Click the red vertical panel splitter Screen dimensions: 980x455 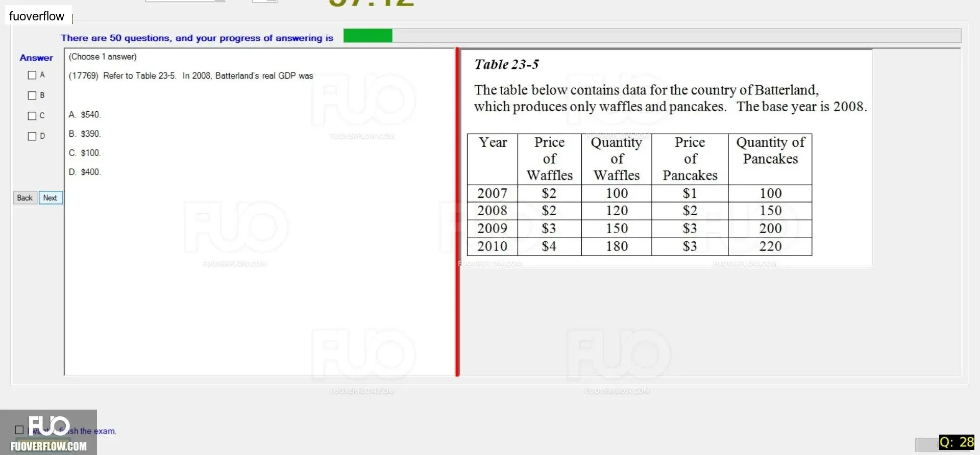click(x=457, y=212)
